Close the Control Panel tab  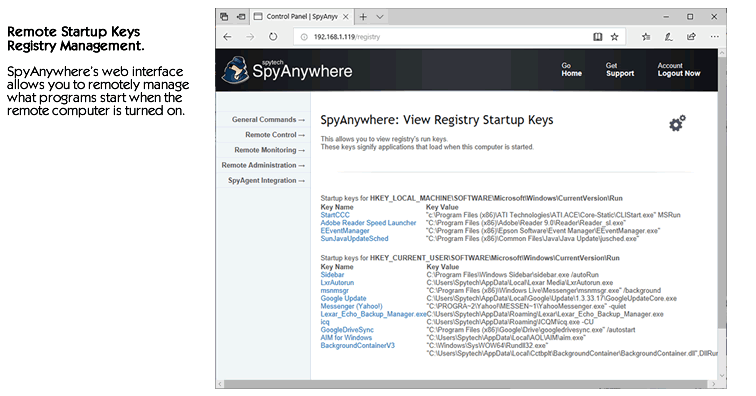(x=346, y=17)
